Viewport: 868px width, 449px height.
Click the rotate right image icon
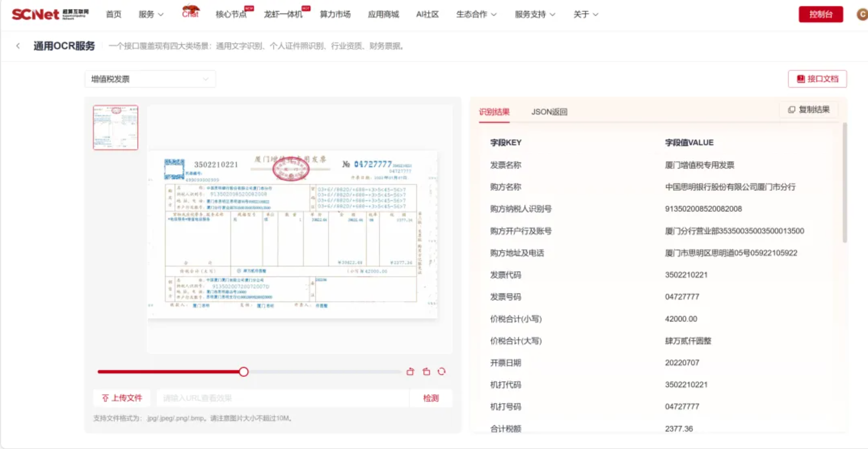click(x=426, y=371)
